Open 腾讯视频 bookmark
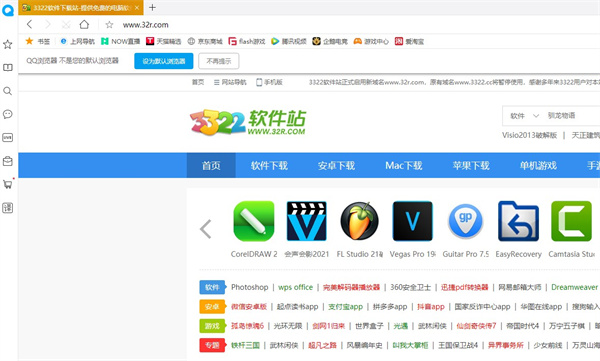600x361 pixels. [289, 41]
